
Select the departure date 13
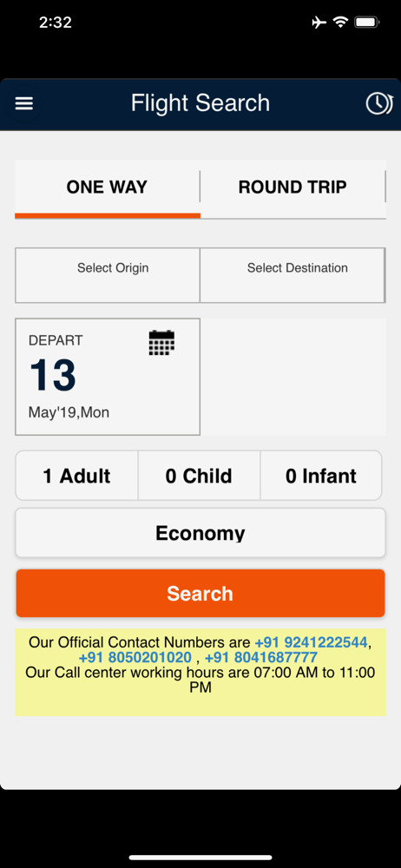point(53,376)
